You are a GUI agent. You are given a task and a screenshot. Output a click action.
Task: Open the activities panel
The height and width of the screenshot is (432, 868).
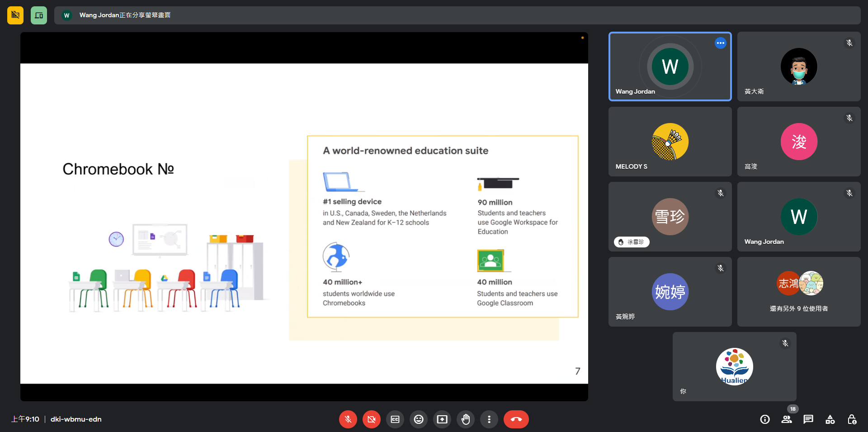pyautogui.click(x=830, y=419)
